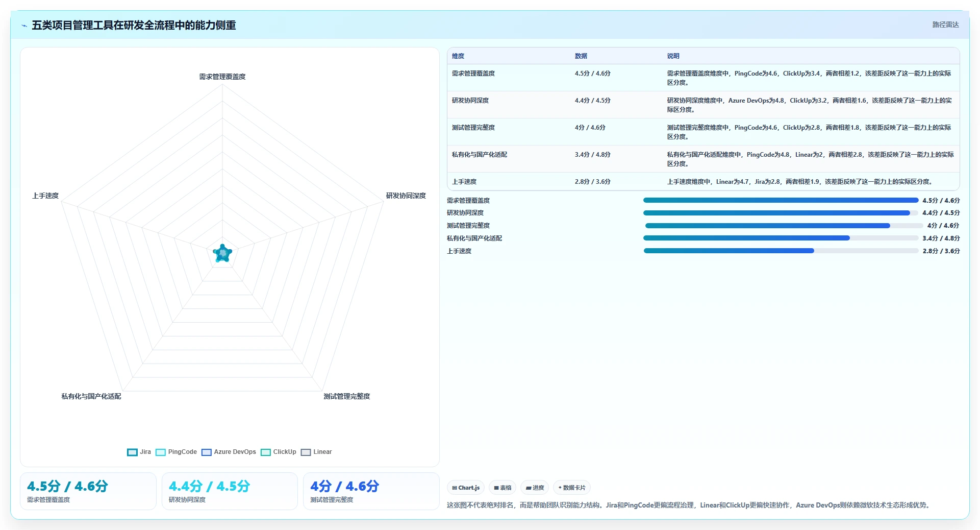
Task: Click the star-shaped radar data polygon
Action: coord(222,253)
